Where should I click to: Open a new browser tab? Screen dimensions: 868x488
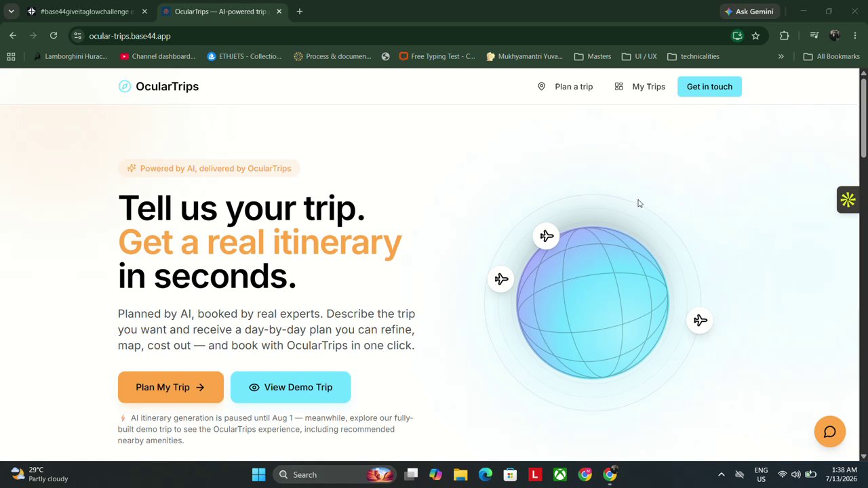click(300, 12)
